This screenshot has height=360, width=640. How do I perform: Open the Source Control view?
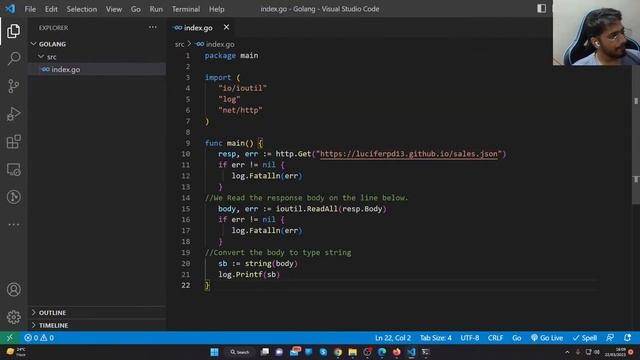click(x=13, y=86)
